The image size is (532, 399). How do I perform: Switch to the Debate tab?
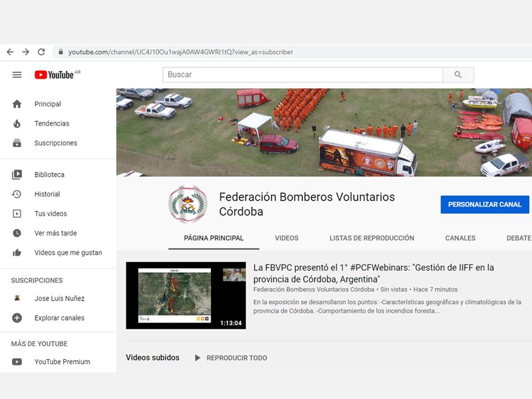[x=519, y=238]
